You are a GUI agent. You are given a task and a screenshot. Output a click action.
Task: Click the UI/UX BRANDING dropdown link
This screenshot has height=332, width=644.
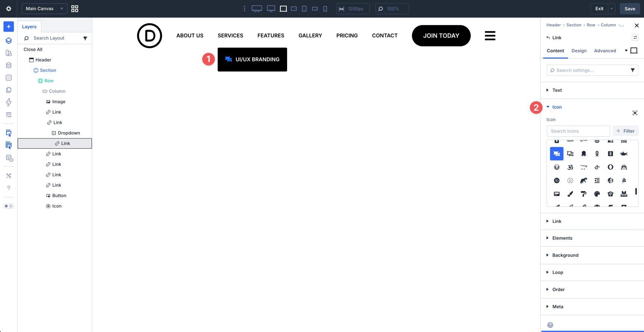(252, 59)
